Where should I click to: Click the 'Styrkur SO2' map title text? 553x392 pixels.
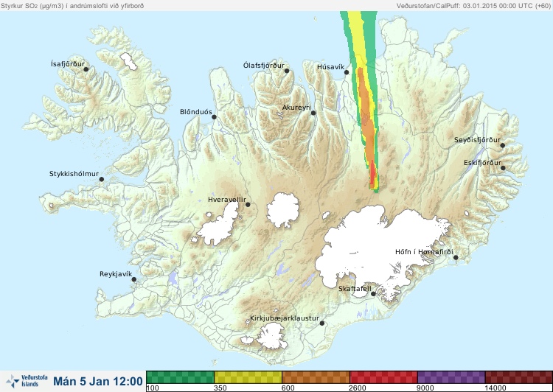pos(72,6)
